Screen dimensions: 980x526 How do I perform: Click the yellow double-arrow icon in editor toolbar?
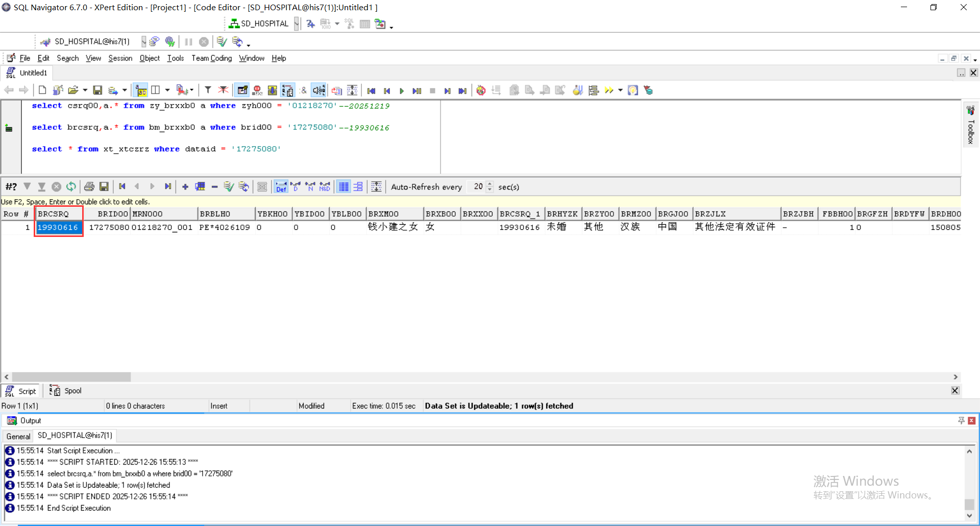(x=609, y=90)
